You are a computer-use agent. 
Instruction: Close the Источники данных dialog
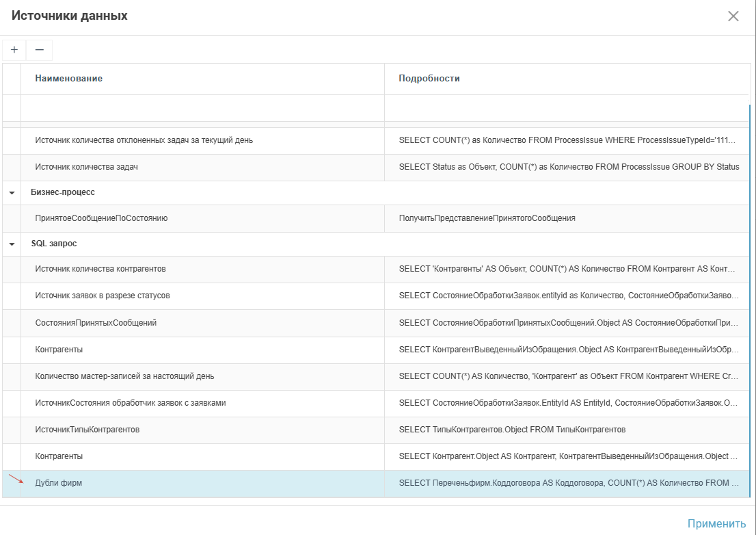[x=733, y=16]
